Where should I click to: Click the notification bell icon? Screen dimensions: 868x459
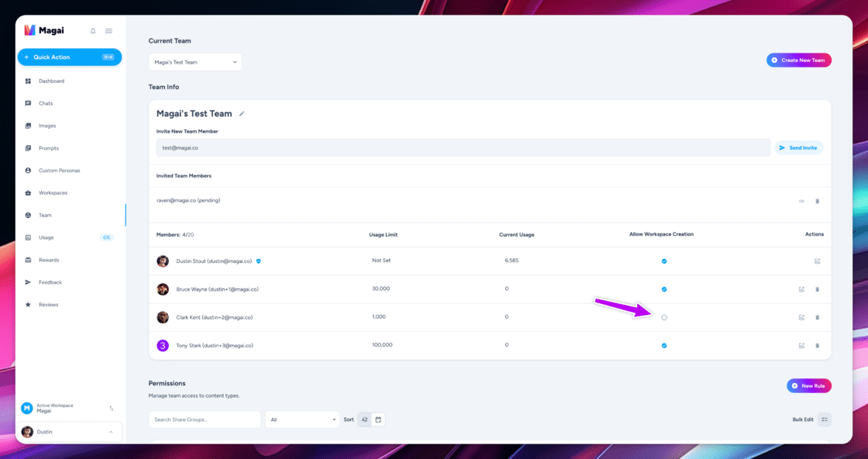click(93, 31)
